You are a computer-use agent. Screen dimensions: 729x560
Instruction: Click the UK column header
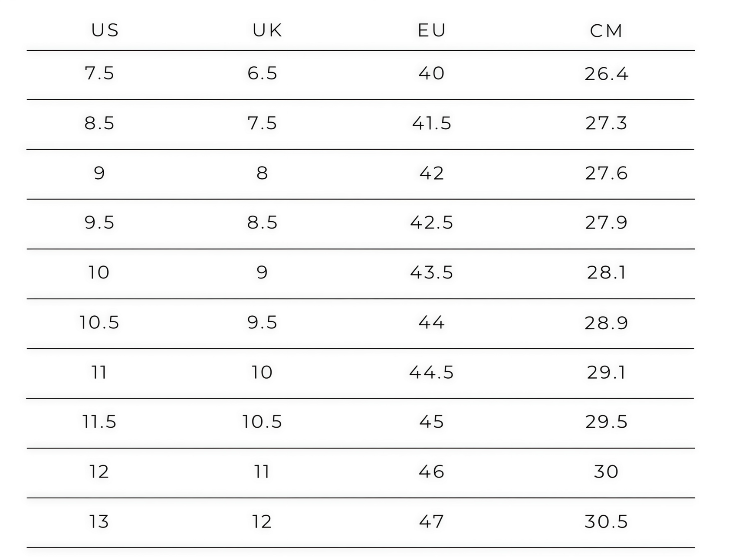tap(267, 30)
